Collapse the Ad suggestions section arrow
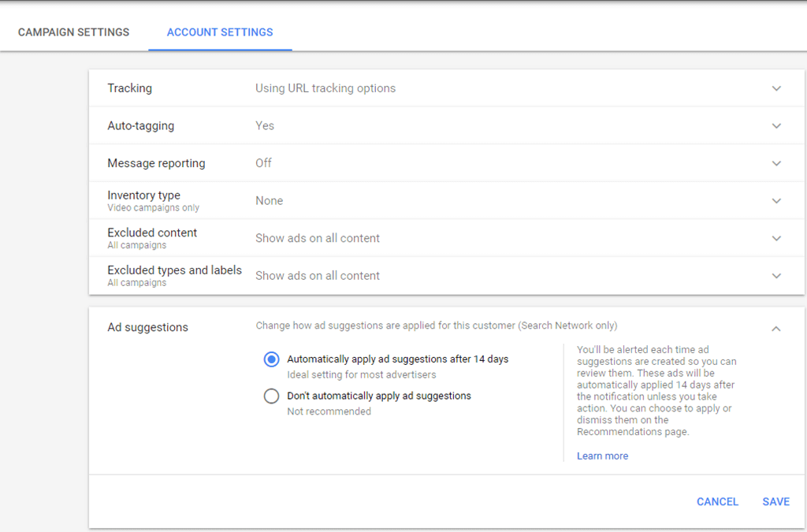The image size is (807, 532). click(x=776, y=328)
